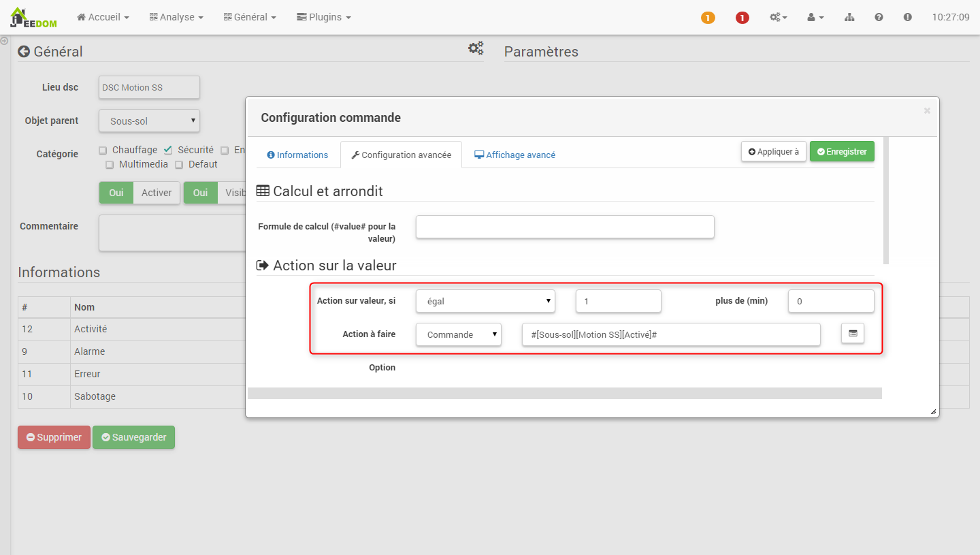Open the Général menu

pos(250,17)
